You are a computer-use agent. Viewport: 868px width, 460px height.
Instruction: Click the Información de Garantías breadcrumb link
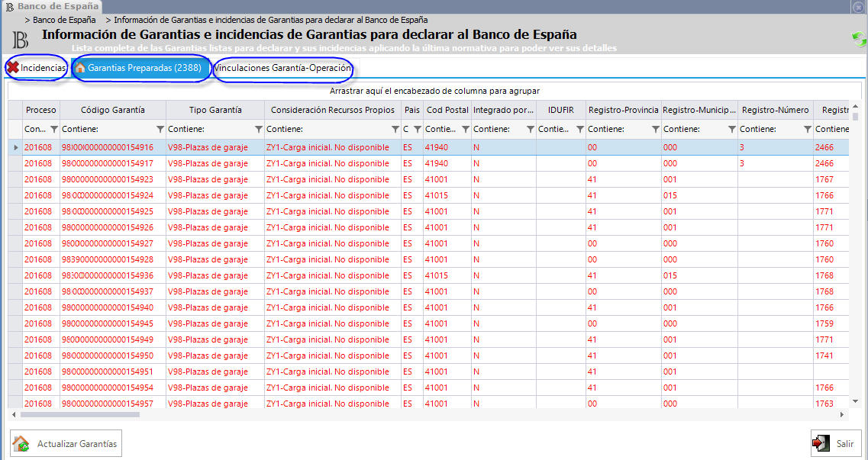pyautogui.click(x=271, y=20)
